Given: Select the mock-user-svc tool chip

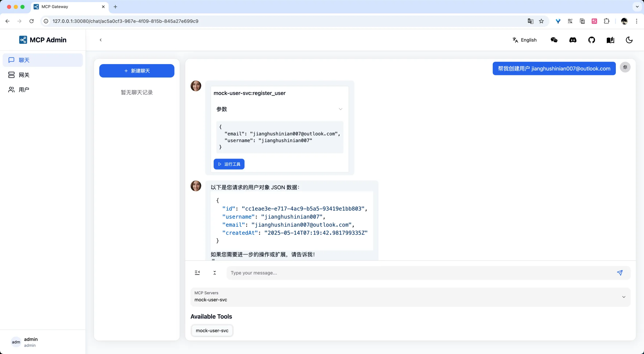Looking at the screenshot, I should [212, 330].
